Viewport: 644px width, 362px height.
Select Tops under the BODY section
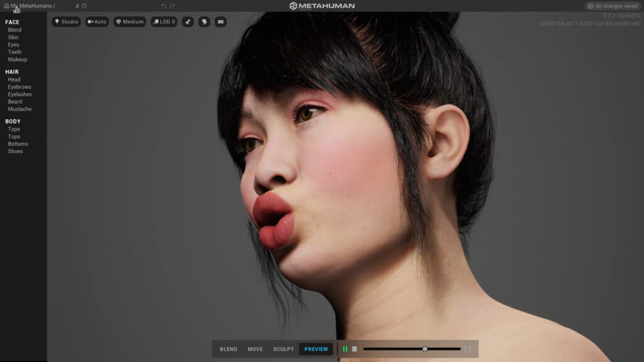[x=14, y=136]
